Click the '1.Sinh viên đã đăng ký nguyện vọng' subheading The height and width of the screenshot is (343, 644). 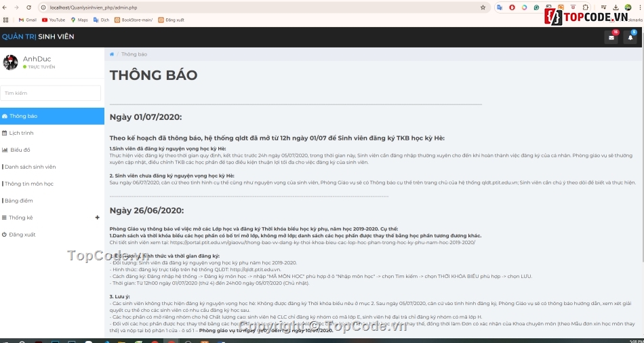click(x=167, y=148)
